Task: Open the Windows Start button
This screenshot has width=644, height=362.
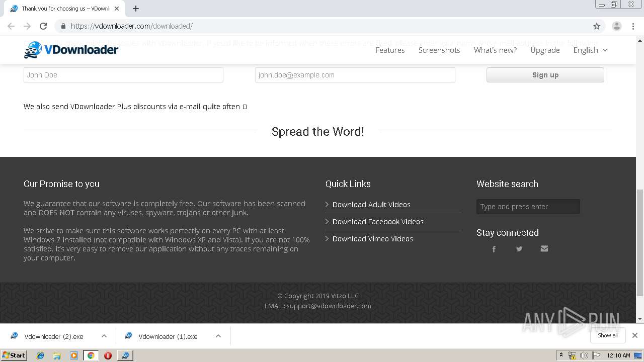Action: click(x=14, y=355)
